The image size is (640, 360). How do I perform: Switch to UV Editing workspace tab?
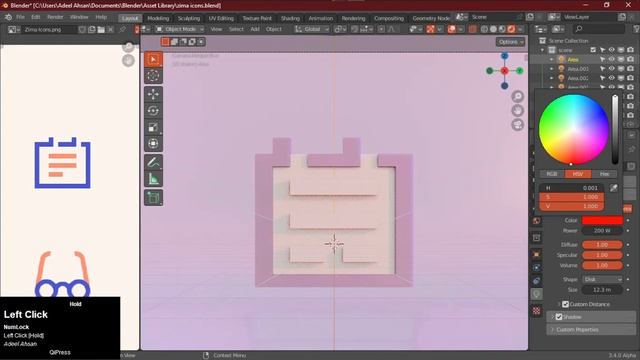click(x=221, y=18)
